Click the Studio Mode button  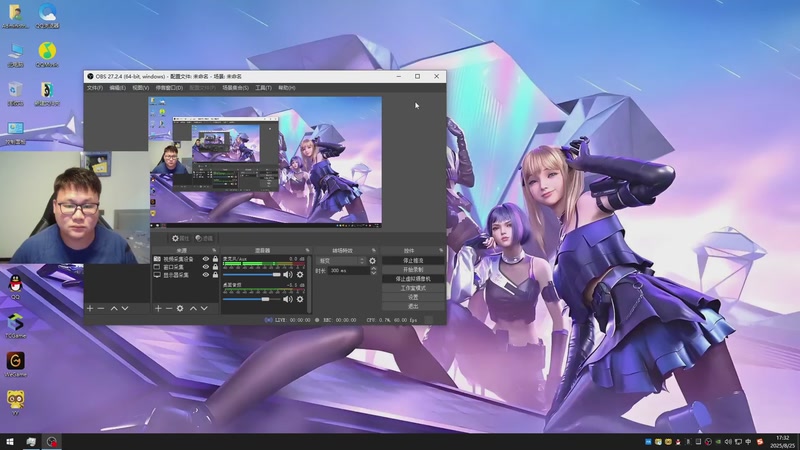[x=413, y=288]
